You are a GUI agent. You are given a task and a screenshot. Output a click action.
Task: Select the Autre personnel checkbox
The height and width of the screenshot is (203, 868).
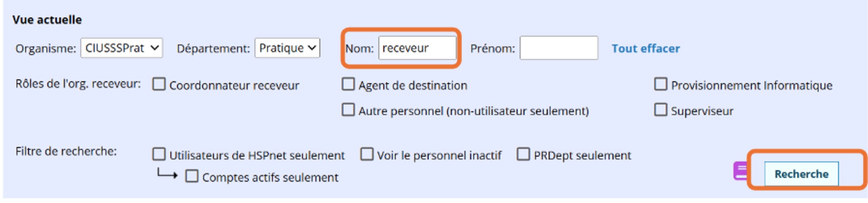[348, 110]
